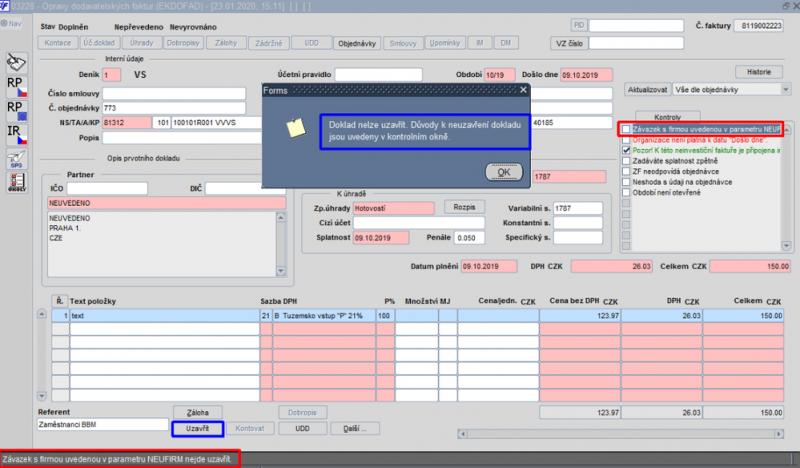Expand the 'Vše dle objednávky' dropdown
The image size is (800, 468).
785,89
